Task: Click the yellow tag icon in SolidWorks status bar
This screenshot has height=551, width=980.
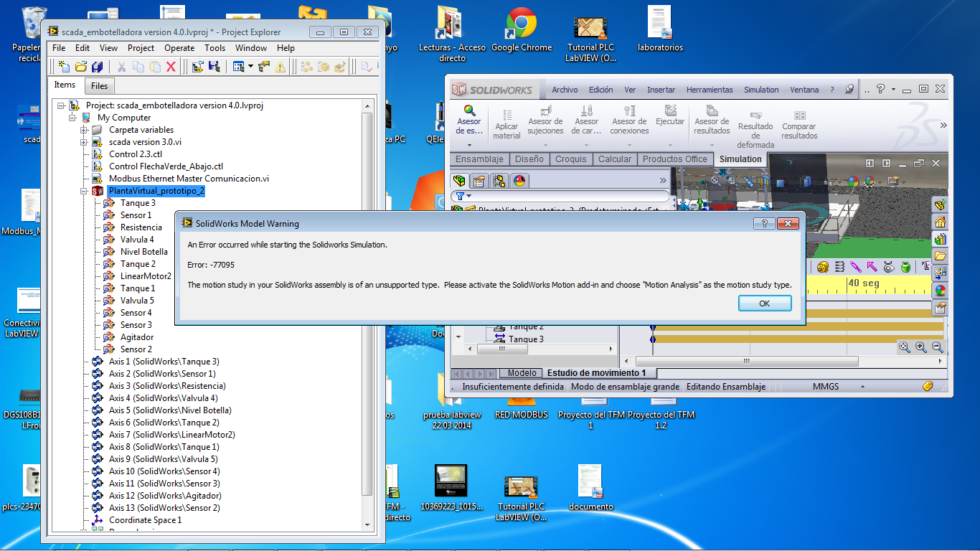Action: pos(928,386)
